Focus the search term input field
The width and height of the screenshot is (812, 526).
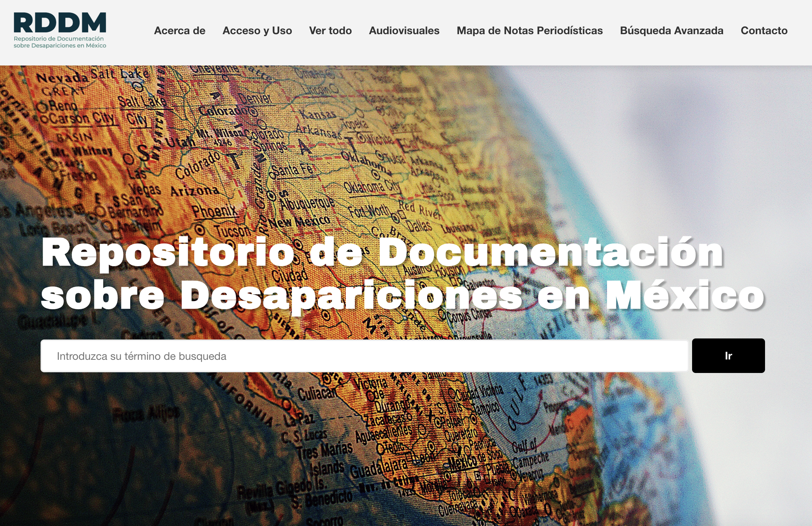[364, 356]
